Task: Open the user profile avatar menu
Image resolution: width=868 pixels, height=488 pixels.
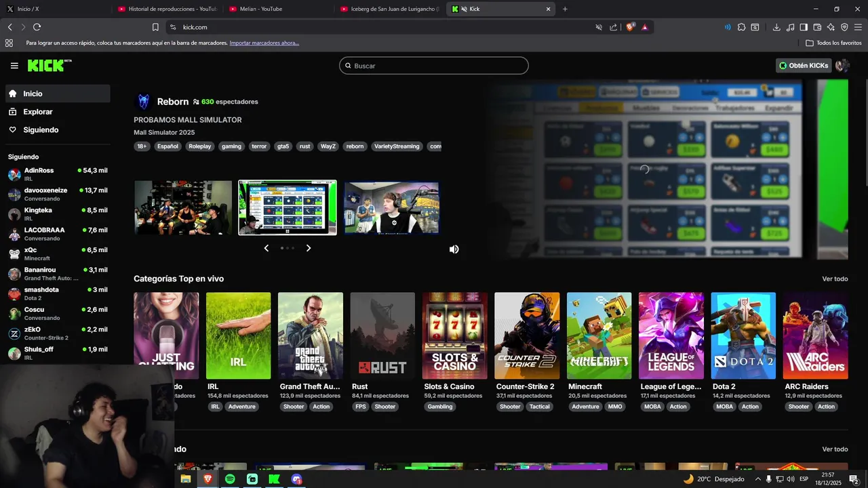Action: point(842,66)
